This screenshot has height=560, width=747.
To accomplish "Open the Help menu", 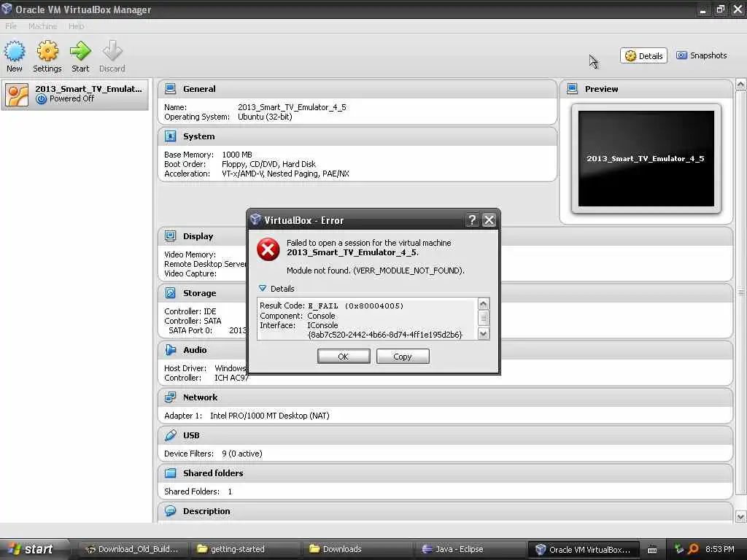I will [76, 26].
